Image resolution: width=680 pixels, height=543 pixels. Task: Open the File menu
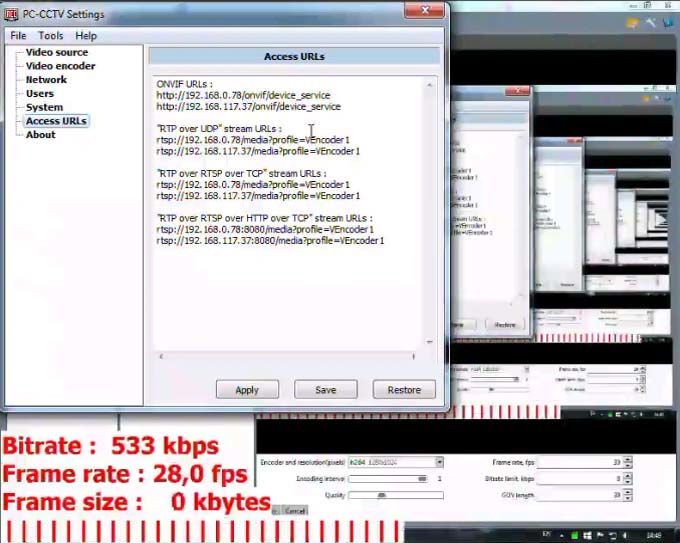click(x=18, y=36)
